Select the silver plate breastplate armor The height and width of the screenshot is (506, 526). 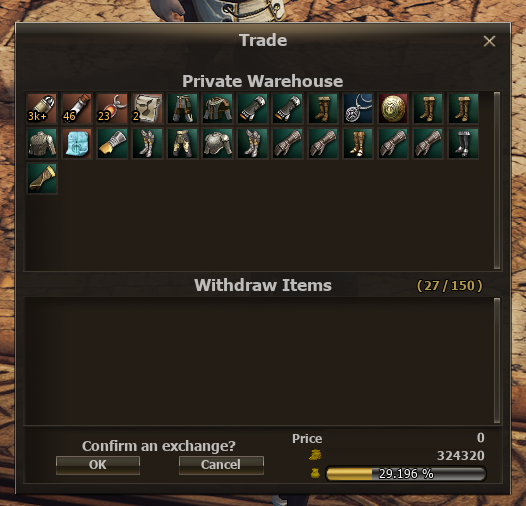pyautogui.click(x=217, y=143)
